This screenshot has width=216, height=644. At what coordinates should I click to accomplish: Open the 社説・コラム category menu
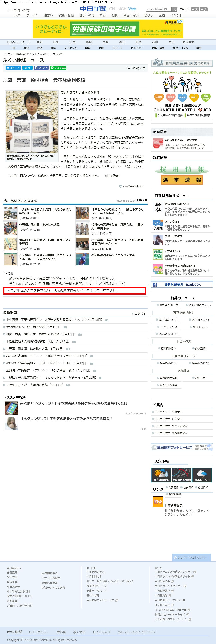coord(180,48)
